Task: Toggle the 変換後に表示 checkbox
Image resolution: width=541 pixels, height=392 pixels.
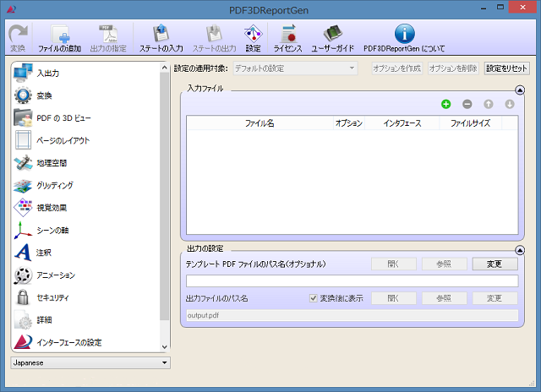Action: tap(314, 298)
